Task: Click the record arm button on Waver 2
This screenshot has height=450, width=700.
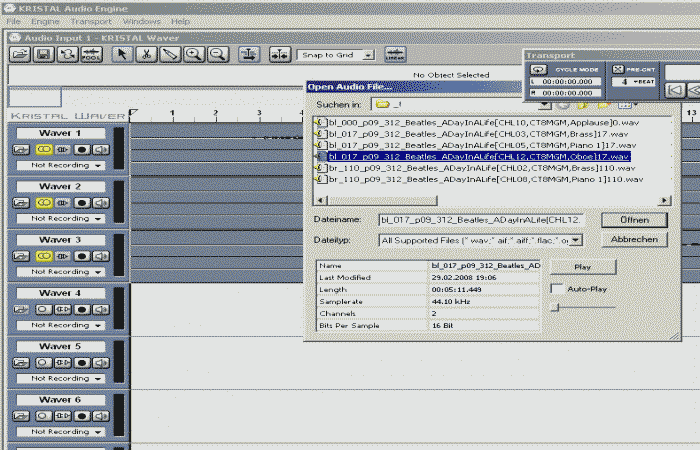Action: [83, 202]
